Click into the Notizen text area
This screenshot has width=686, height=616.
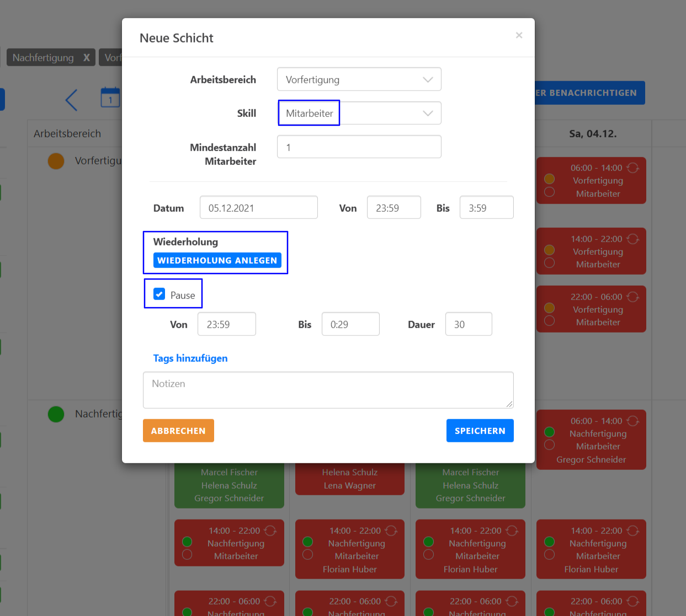pos(328,390)
